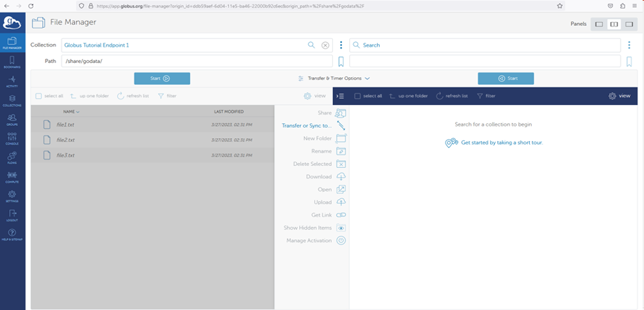
Task: Open the Activity page from sidebar
Action: [x=12, y=80]
